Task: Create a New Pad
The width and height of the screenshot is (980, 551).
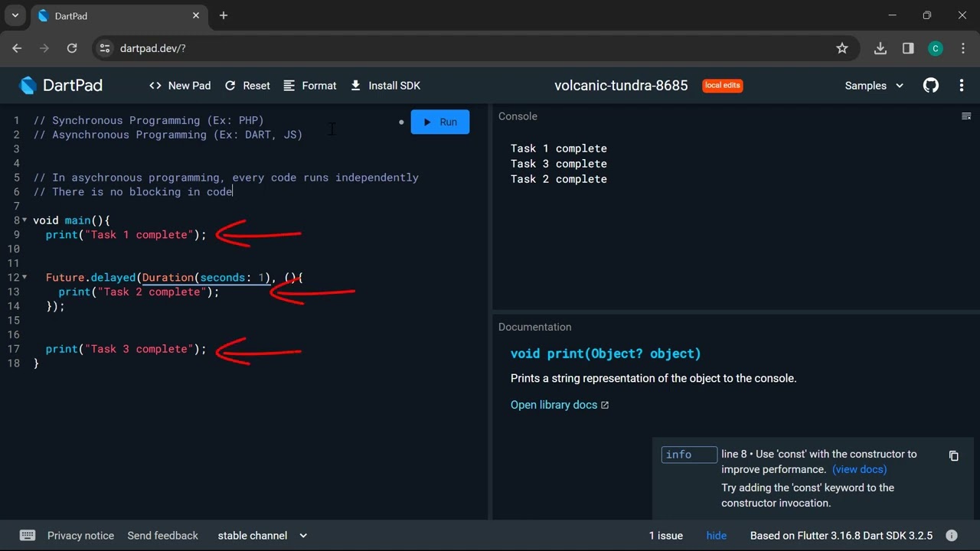Action: point(180,86)
